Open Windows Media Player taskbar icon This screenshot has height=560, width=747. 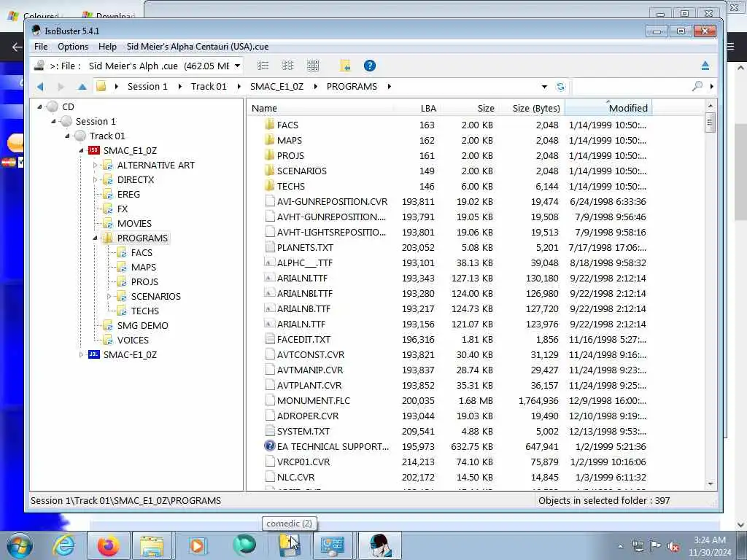coord(197,545)
